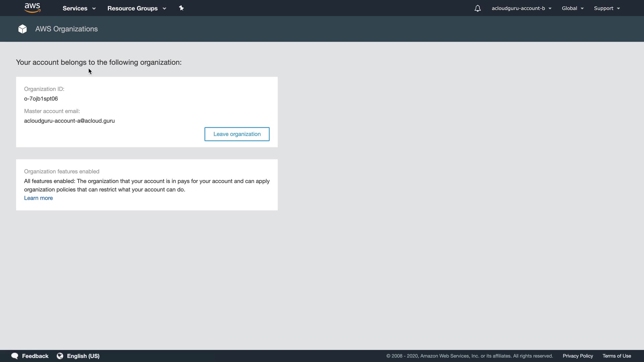The height and width of the screenshot is (362, 644).
Task: Expand the Services dropdown menu
Action: pyautogui.click(x=79, y=8)
